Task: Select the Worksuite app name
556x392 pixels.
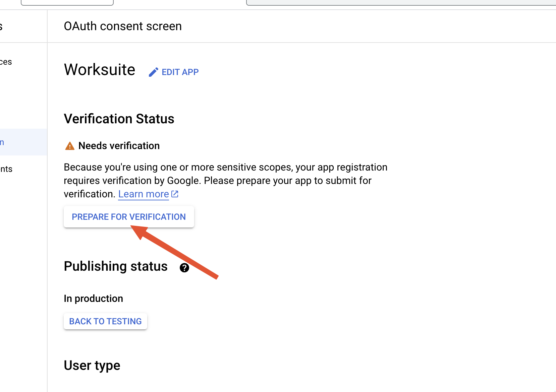Action: coord(100,70)
